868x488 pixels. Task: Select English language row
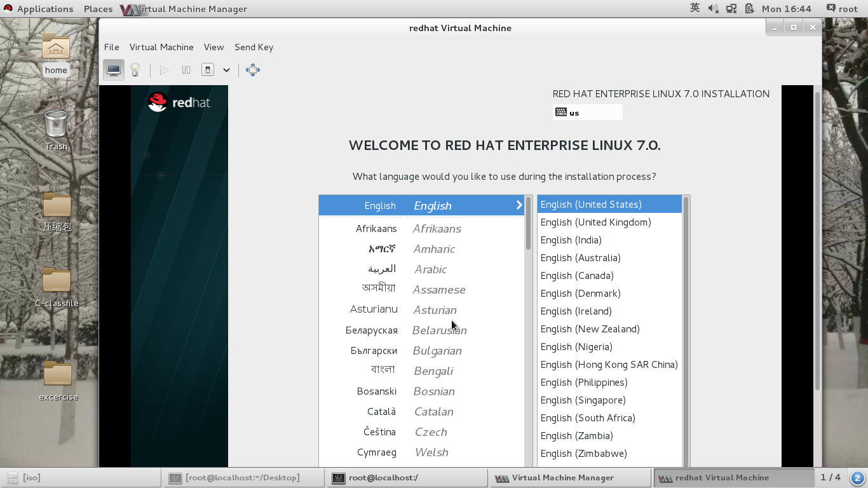(421, 205)
